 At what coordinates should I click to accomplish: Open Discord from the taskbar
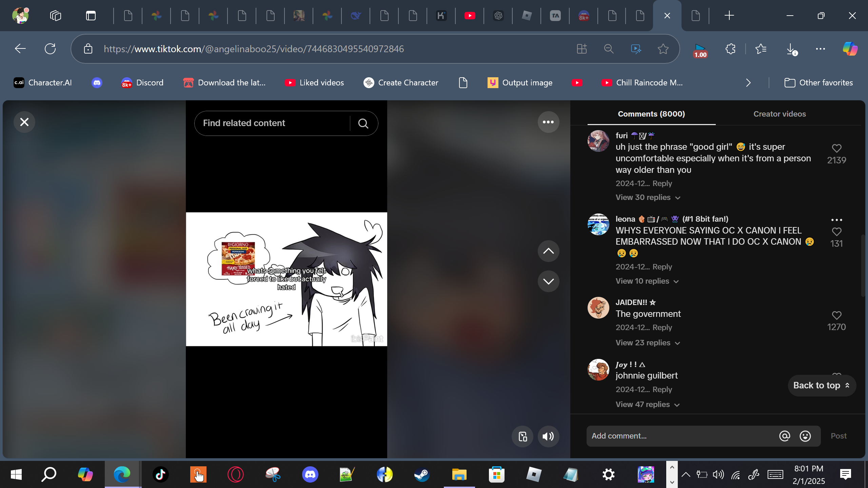pos(310,474)
